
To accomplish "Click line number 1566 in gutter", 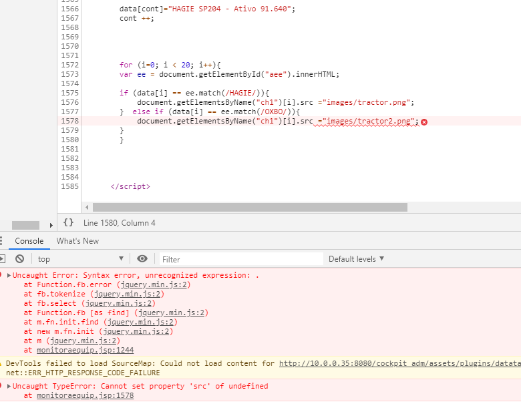I will pos(69,9).
